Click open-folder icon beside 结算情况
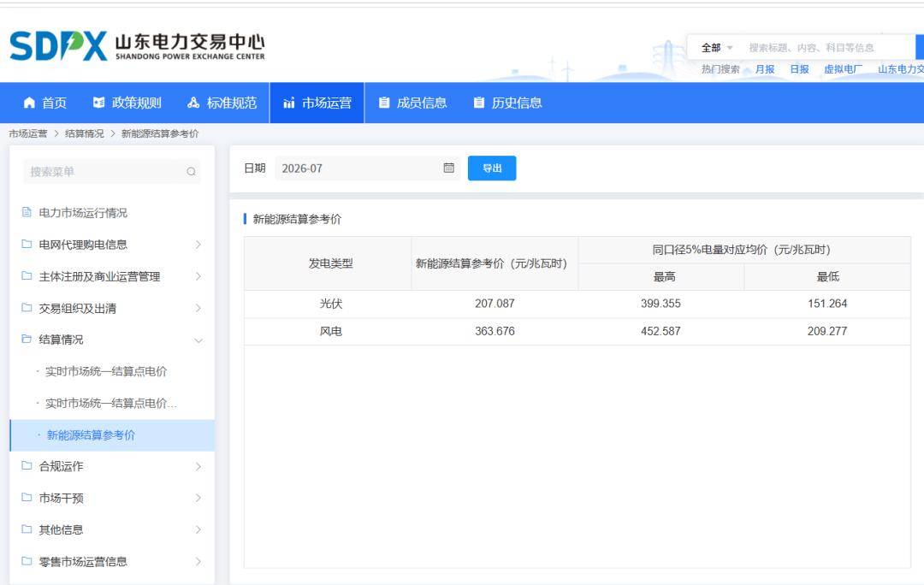Viewport: 924px width, 585px height. [27, 339]
